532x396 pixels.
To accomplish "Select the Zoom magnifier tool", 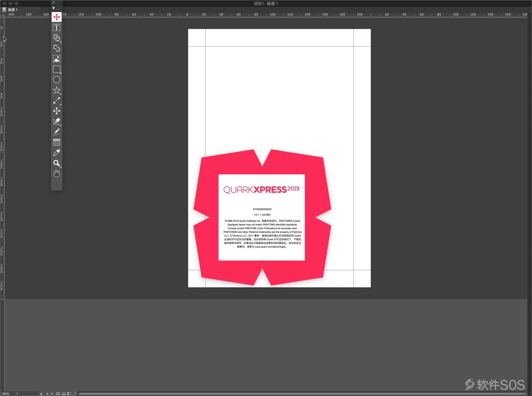I will [x=57, y=163].
